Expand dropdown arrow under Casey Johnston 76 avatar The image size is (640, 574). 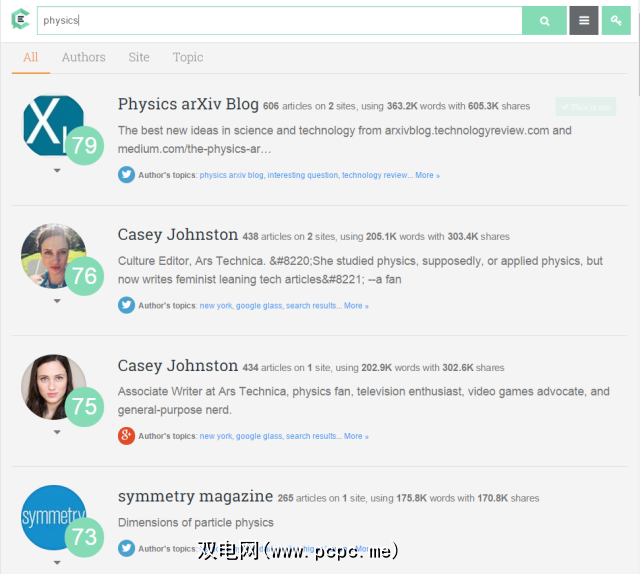57,301
